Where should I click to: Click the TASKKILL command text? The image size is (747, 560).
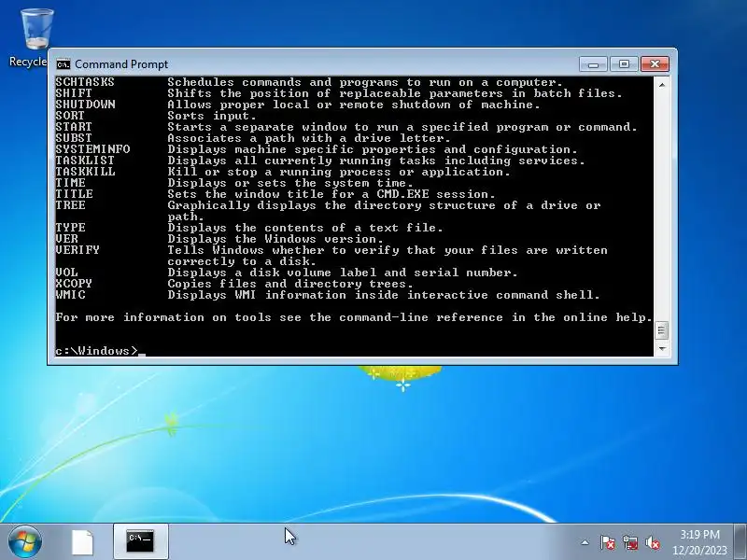(85, 172)
